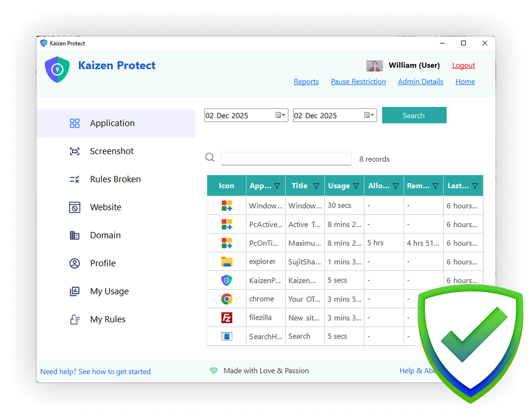532x419 pixels.
Task: Open the start date calendar dropdown
Action: [x=280, y=115]
